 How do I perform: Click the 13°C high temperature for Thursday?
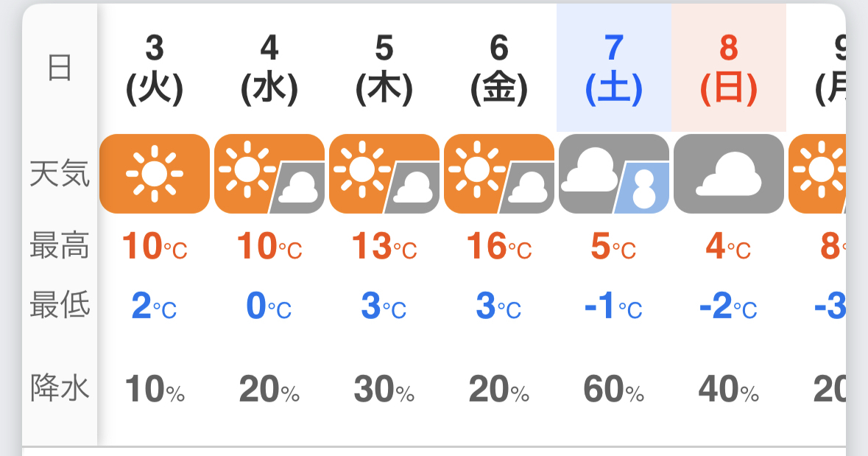pos(384,247)
